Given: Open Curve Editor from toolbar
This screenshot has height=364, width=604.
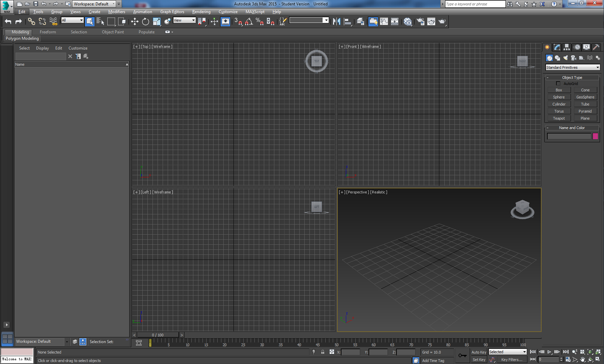Looking at the screenshot, I should tap(384, 22).
